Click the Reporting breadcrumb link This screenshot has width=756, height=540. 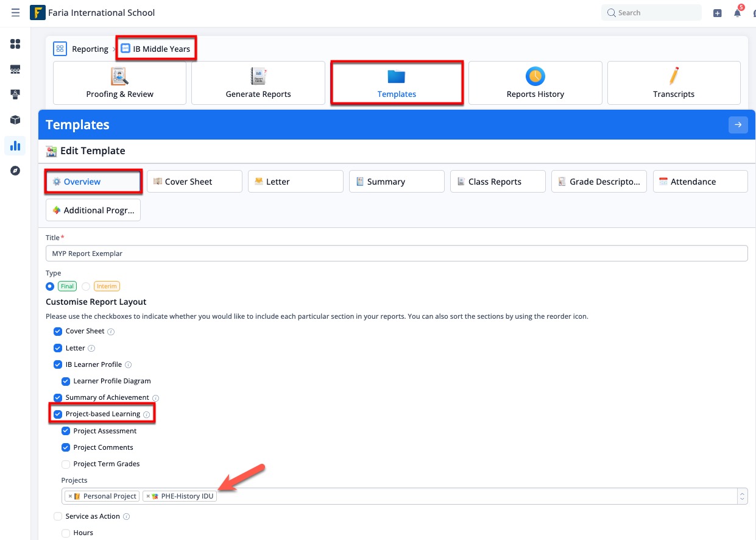(x=90, y=49)
